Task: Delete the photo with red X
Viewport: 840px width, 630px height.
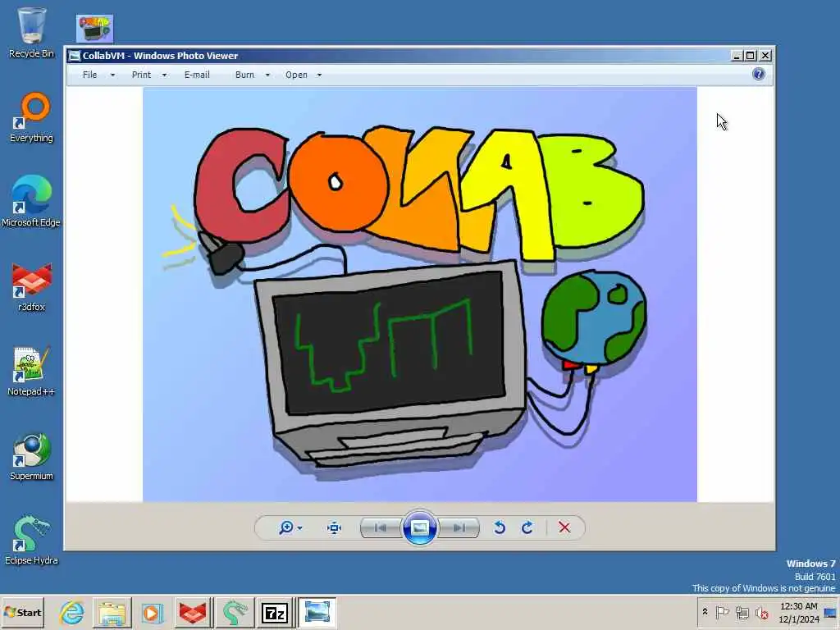Action: (564, 527)
